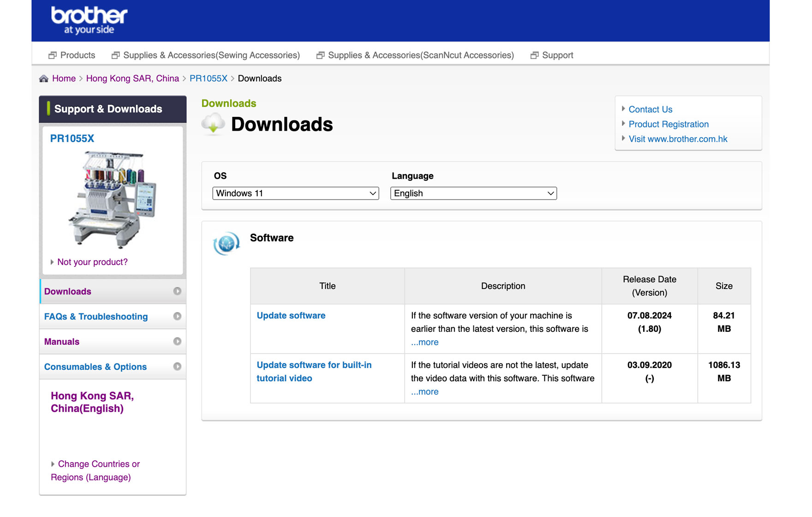Select Downloads in the sidebar
812x517 pixels.
pos(113,291)
